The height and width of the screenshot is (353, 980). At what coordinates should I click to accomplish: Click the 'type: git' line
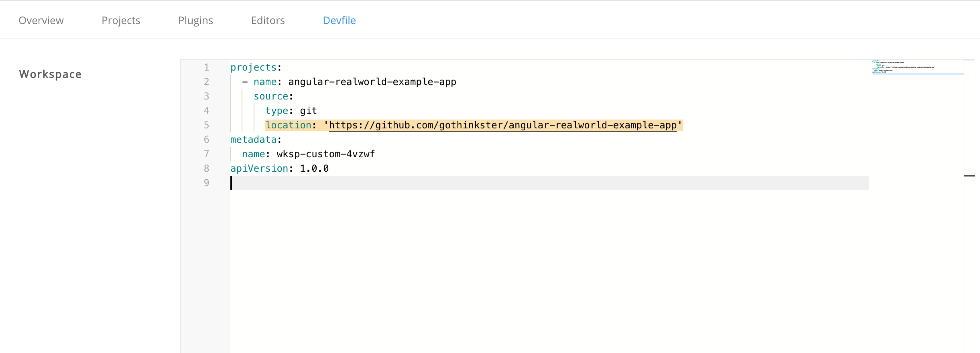pos(291,111)
